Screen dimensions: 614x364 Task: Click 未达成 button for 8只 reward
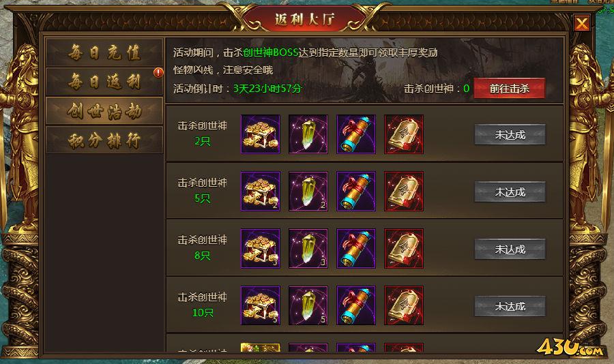(510, 249)
